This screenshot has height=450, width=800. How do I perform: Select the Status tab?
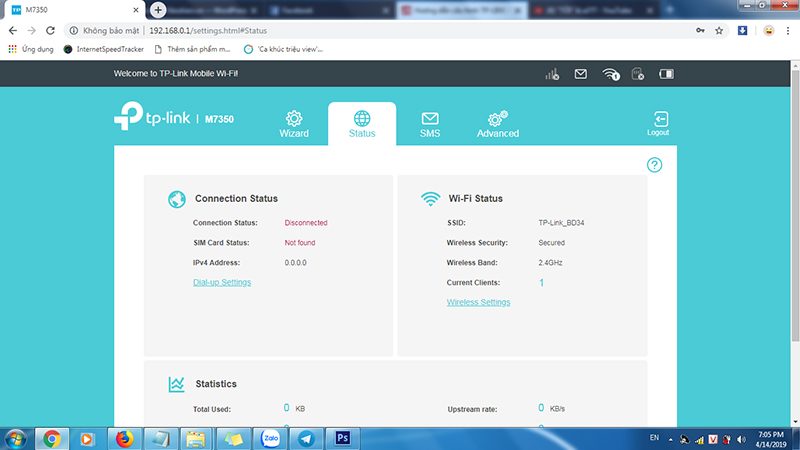tap(362, 124)
